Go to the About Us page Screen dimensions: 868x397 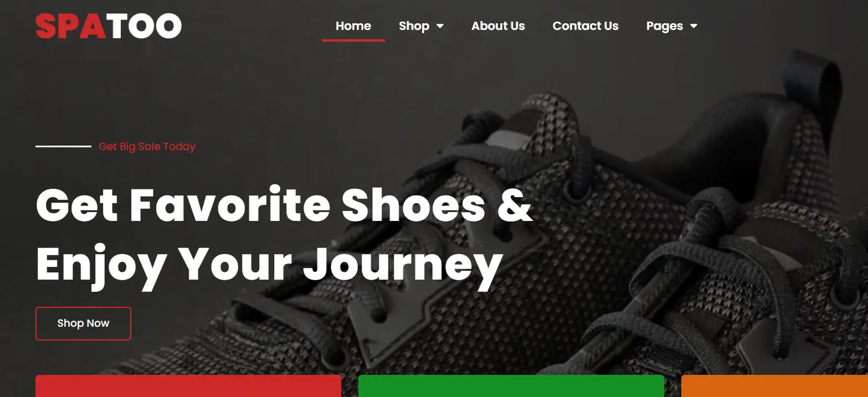(x=498, y=26)
